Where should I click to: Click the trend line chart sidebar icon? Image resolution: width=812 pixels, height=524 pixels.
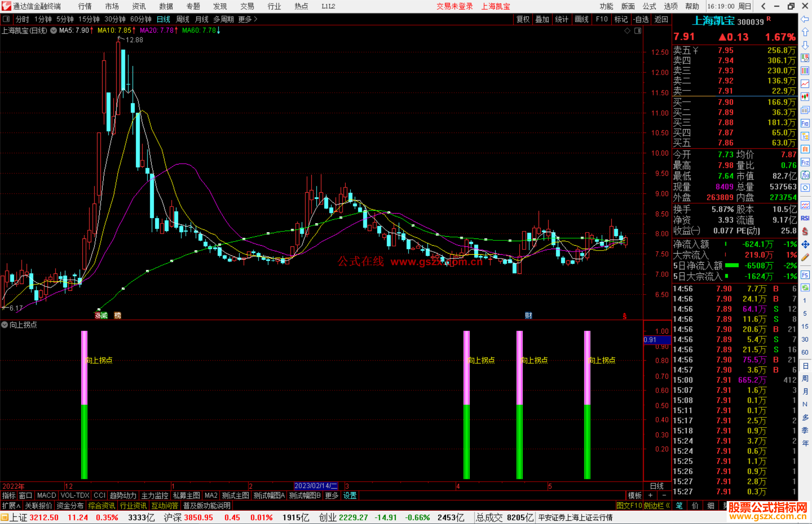(805, 84)
